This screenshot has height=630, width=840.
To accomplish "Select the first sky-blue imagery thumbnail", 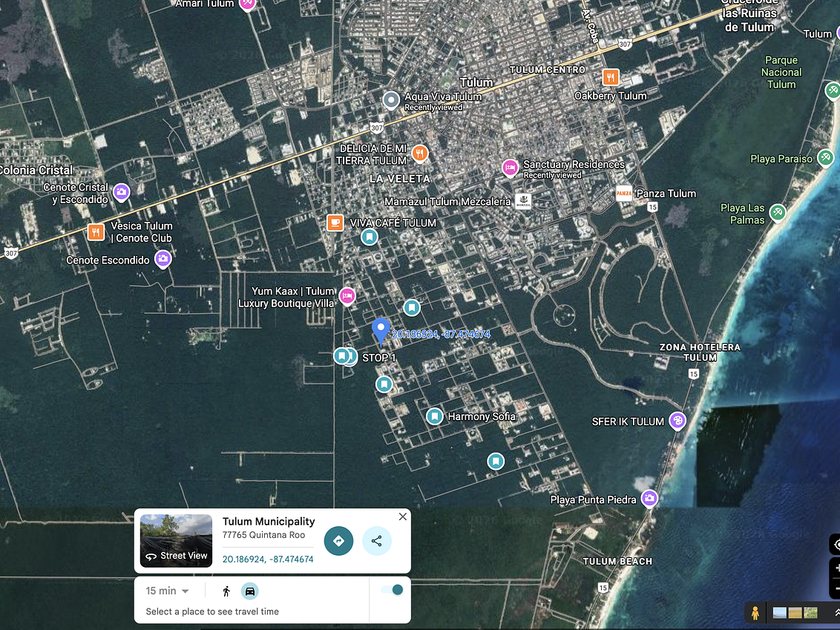I will pyautogui.click(x=780, y=612).
